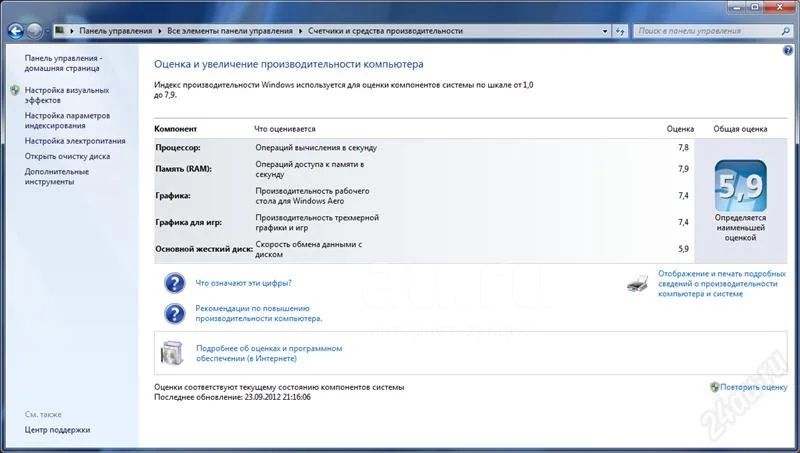Open 'Настройка электропитания' link
800x453 pixels.
click(75, 141)
